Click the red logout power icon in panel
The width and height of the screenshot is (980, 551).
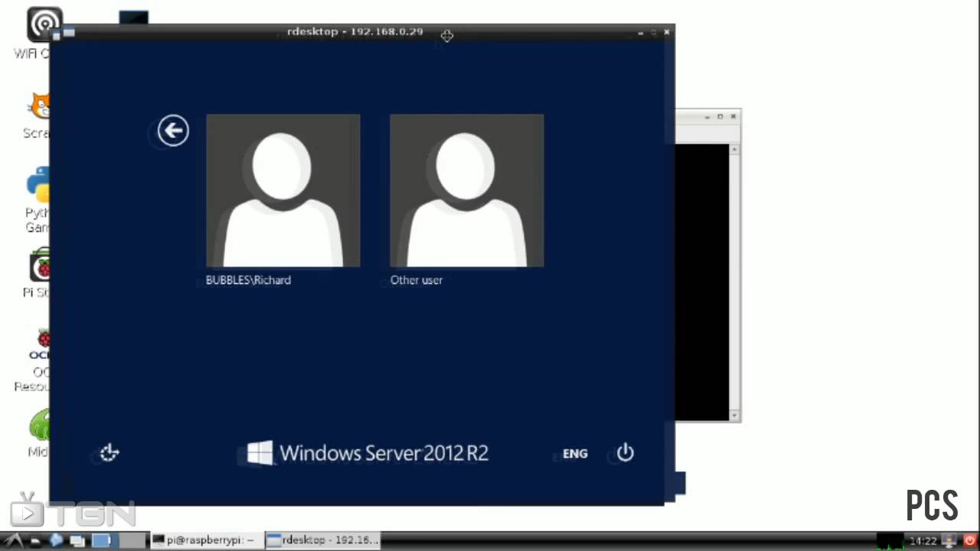[x=970, y=540]
